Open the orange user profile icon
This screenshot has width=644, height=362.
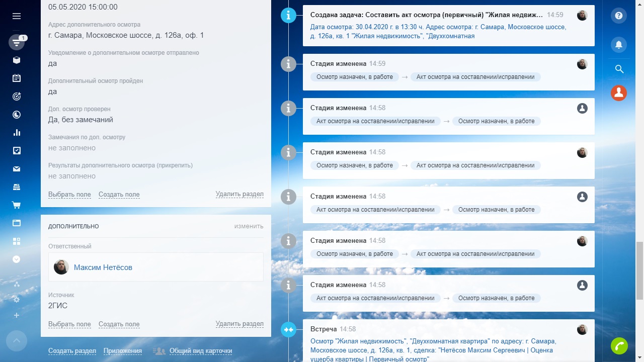click(619, 93)
